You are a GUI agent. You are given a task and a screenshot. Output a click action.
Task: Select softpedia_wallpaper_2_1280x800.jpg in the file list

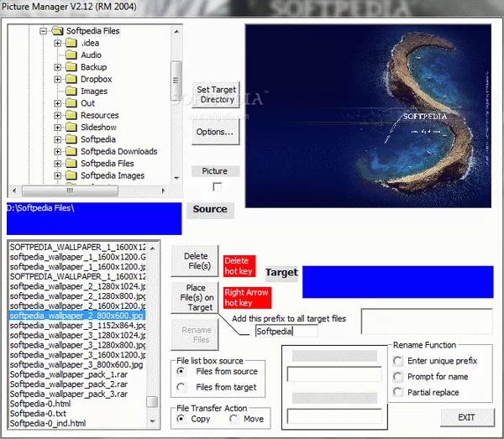[77, 296]
